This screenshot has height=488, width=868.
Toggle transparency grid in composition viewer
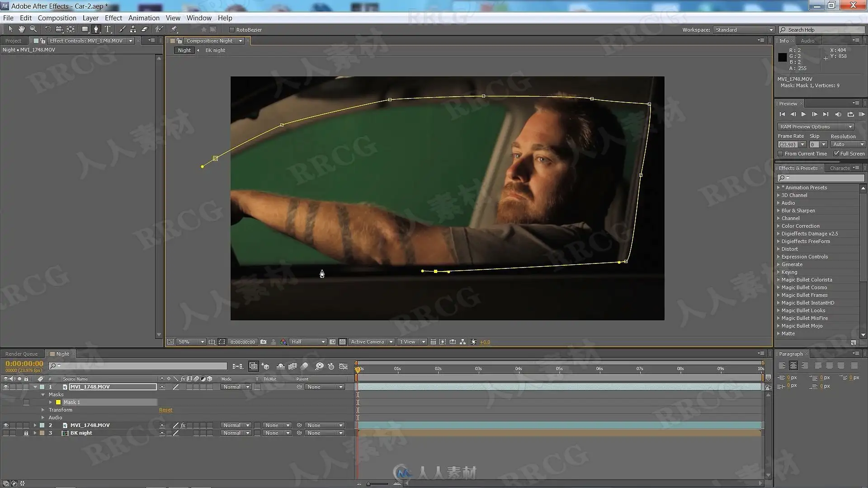343,342
